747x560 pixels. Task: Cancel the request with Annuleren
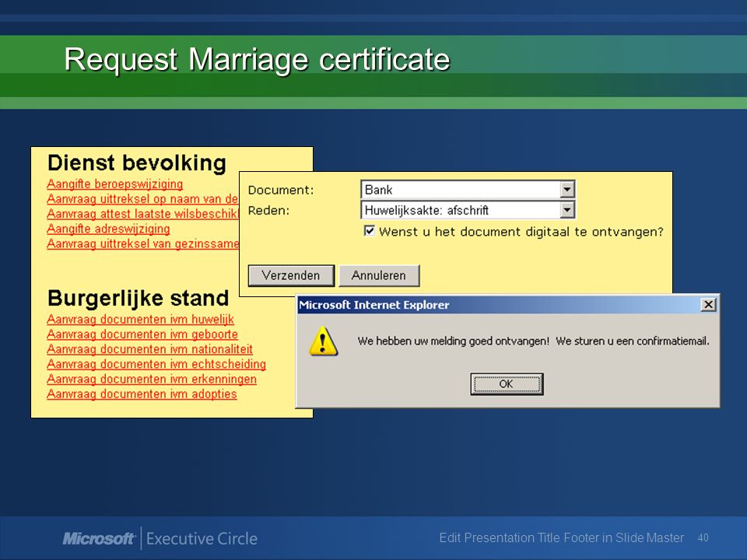[x=379, y=275]
